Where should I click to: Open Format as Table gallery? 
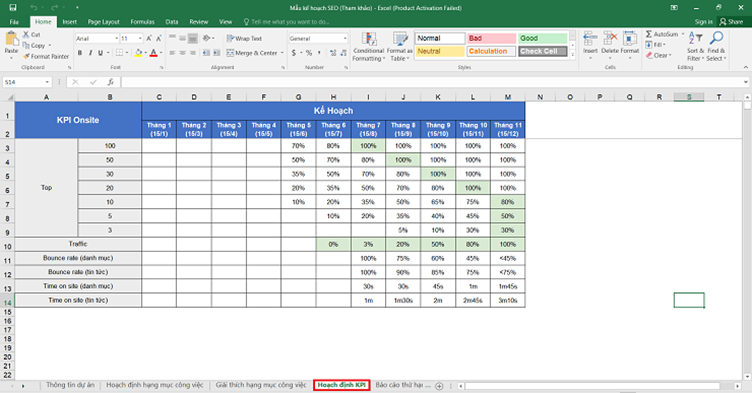pyautogui.click(x=400, y=47)
